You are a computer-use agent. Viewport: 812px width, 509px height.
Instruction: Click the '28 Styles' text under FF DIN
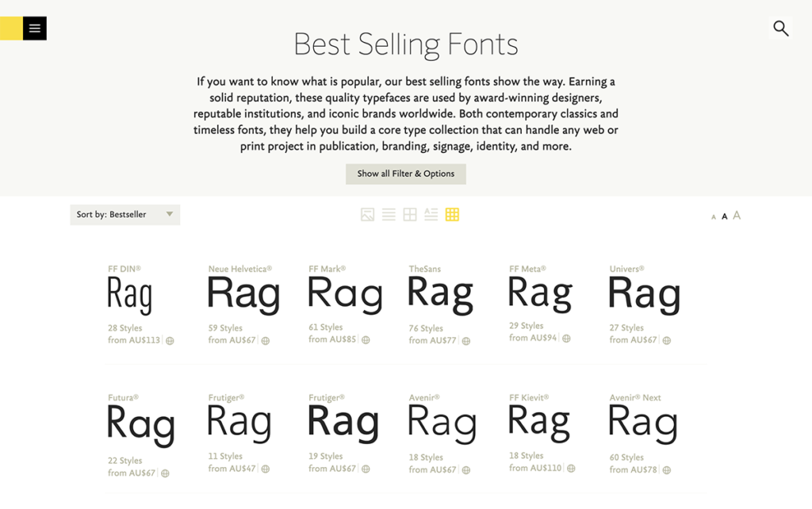pyautogui.click(x=124, y=328)
